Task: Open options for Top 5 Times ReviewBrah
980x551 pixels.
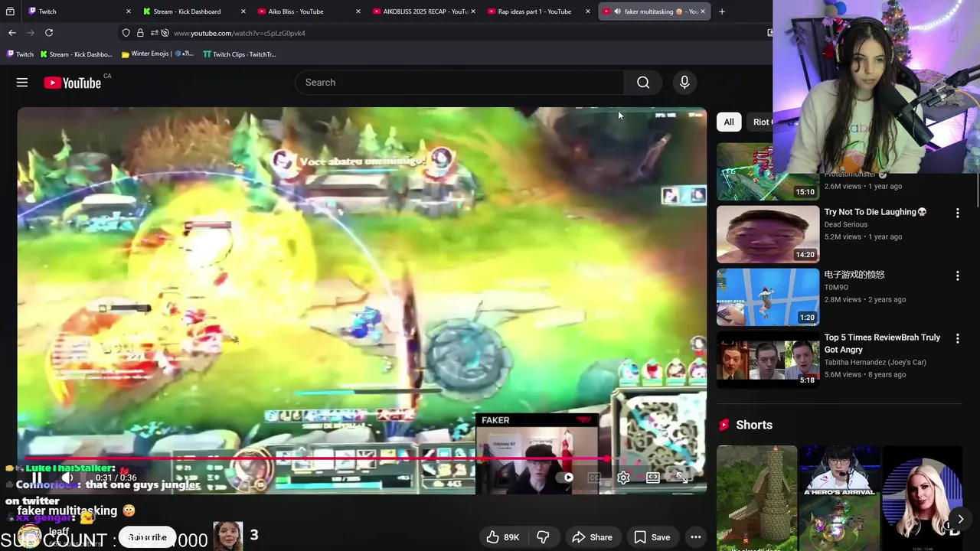Action: click(957, 338)
